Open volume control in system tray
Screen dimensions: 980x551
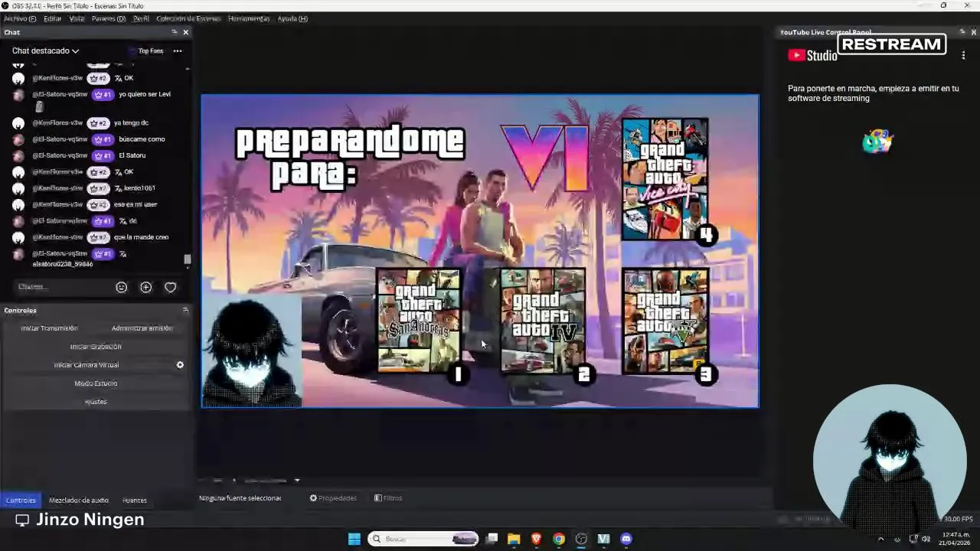click(x=926, y=539)
